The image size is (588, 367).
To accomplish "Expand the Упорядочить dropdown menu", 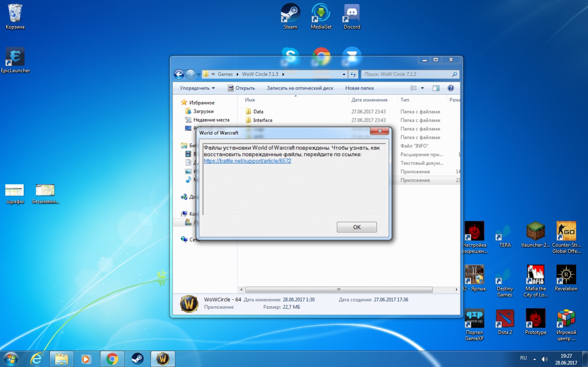I will click(x=197, y=88).
